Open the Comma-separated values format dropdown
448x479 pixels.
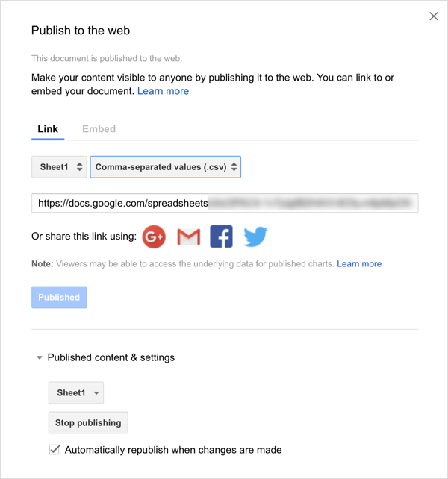(x=165, y=167)
